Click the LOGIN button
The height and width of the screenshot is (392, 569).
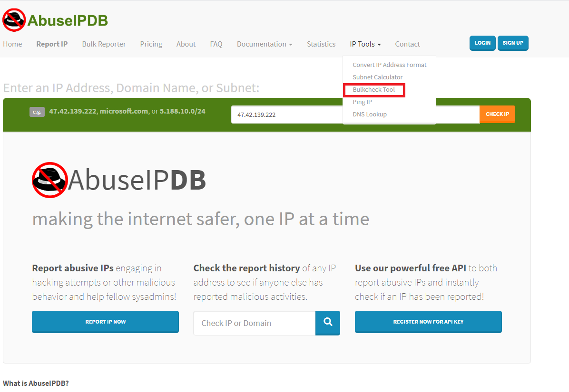(x=482, y=43)
